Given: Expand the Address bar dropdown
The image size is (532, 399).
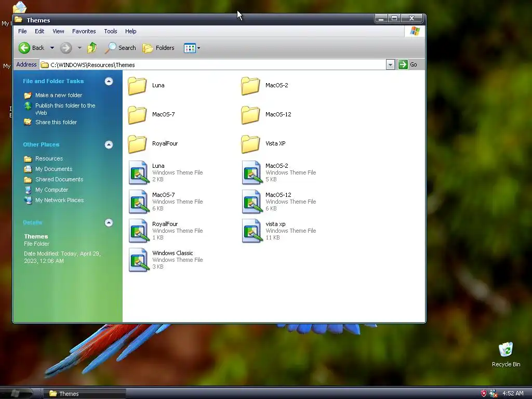Looking at the screenshot, I should pyautogui.click(x=390, y=64).
